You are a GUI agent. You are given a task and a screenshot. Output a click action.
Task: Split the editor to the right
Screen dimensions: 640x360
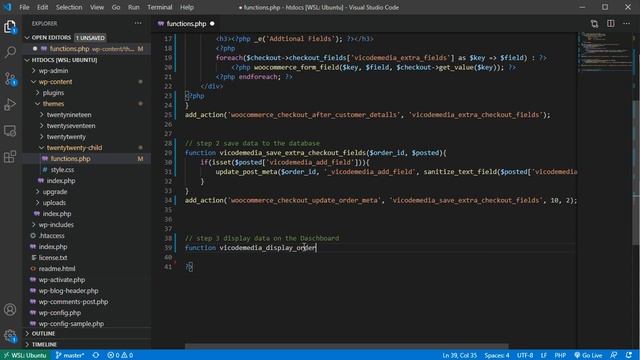611,24
